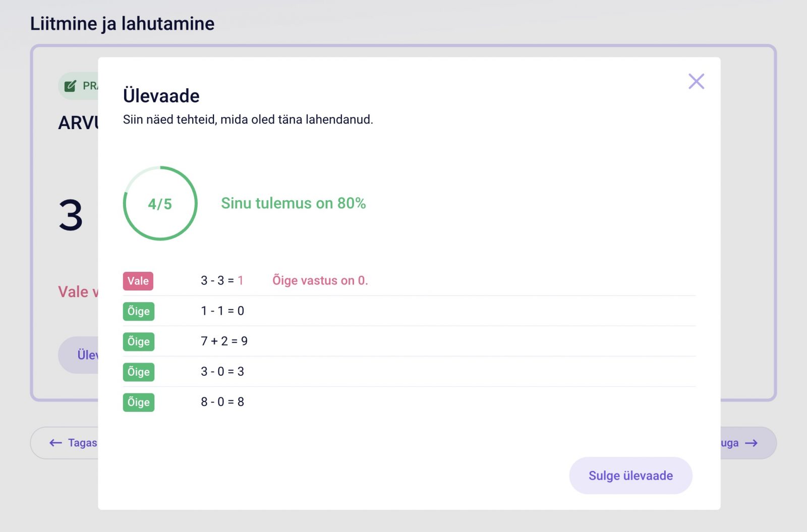The image size is (807, 532).
Task: Click the Õige badge next to 8 - 0 = 8
Action: [138, 402]
